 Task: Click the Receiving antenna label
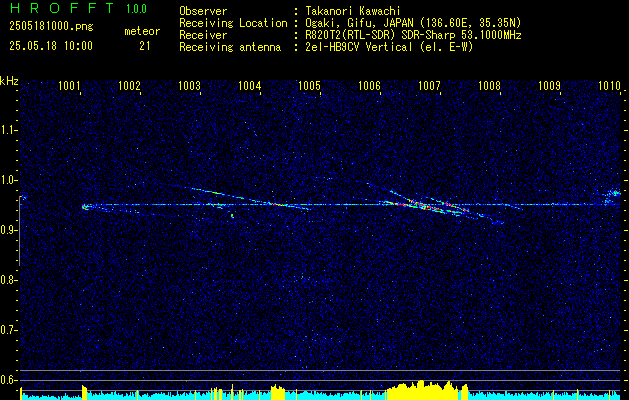(230, 47)
